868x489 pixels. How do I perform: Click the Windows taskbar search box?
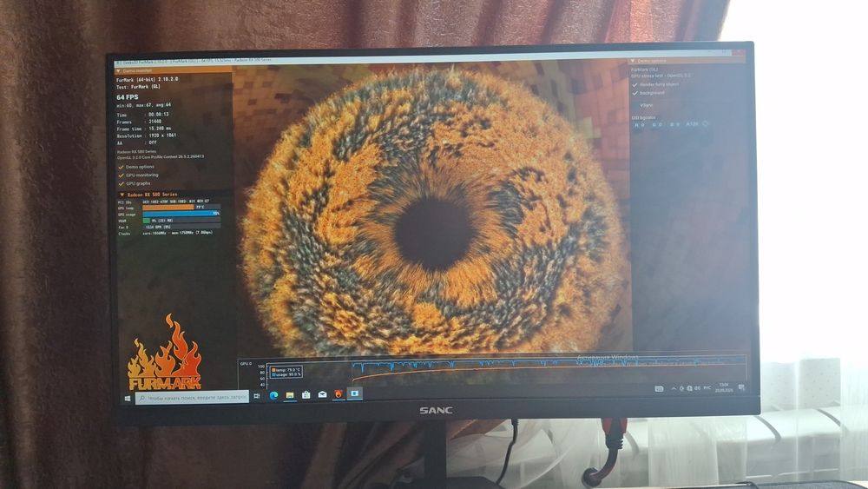[x=192, y=398]
